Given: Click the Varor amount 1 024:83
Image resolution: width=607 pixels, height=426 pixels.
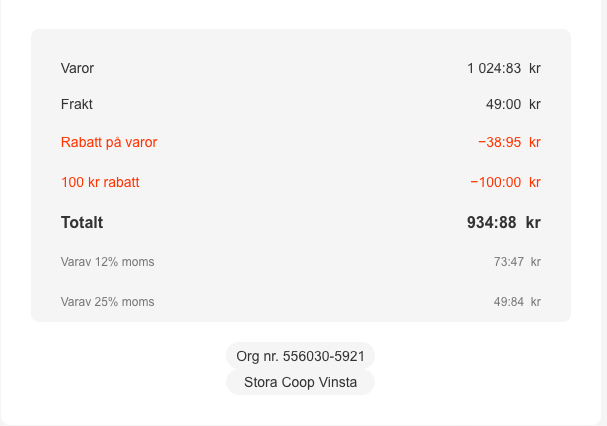Looking at the screenshot, I should coord(494,68).
